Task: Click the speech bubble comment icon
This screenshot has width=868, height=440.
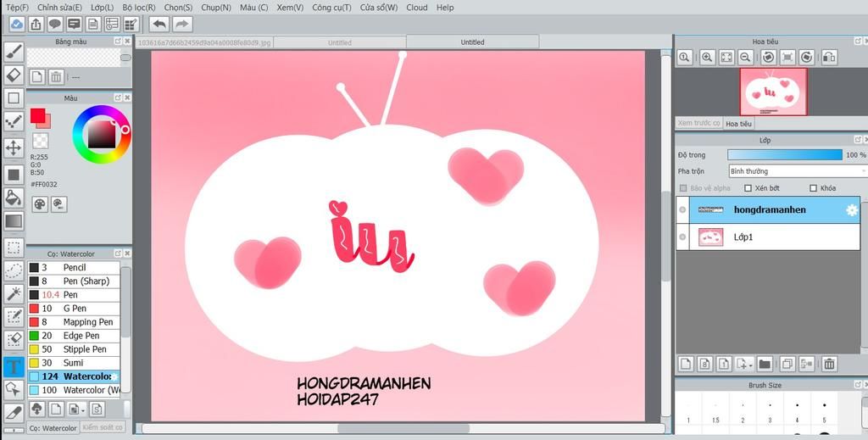Action: pyautogui.click(x=55, y=24)
